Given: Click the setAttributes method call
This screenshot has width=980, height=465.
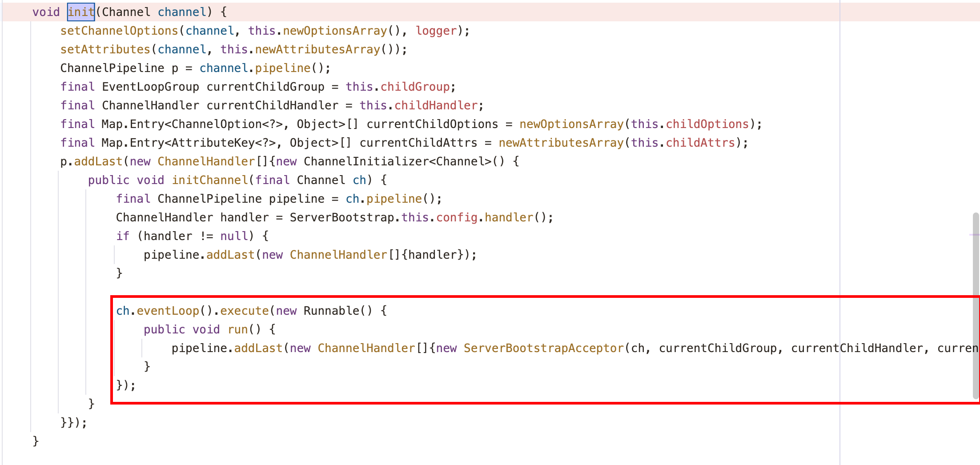Looking at the screenshot, I should click(x=105, y=49).
